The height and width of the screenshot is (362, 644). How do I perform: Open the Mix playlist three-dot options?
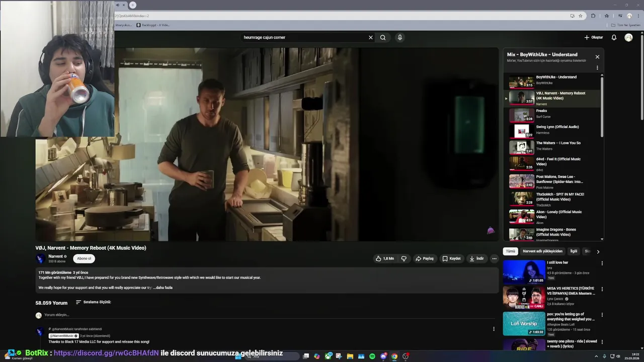pyautogui.click(x=597, y=68)
